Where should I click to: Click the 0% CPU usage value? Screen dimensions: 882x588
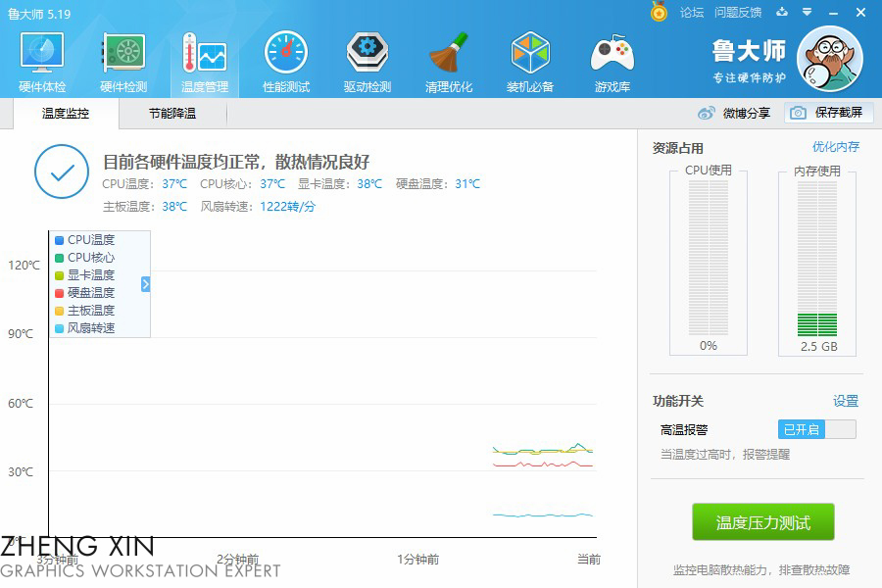(x=709, y=346)
